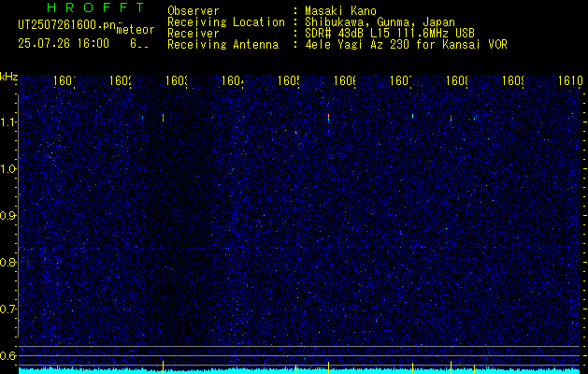Click the 0.9 frequency axis label
This screenshot has height=374, width=588.
pyautogui.click(x=7, y=215)
